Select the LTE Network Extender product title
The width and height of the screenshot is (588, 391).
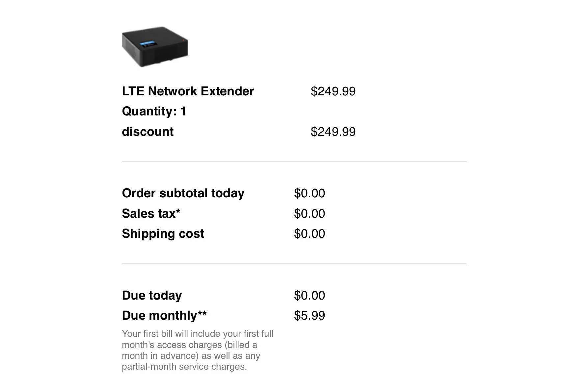[188, 91]
